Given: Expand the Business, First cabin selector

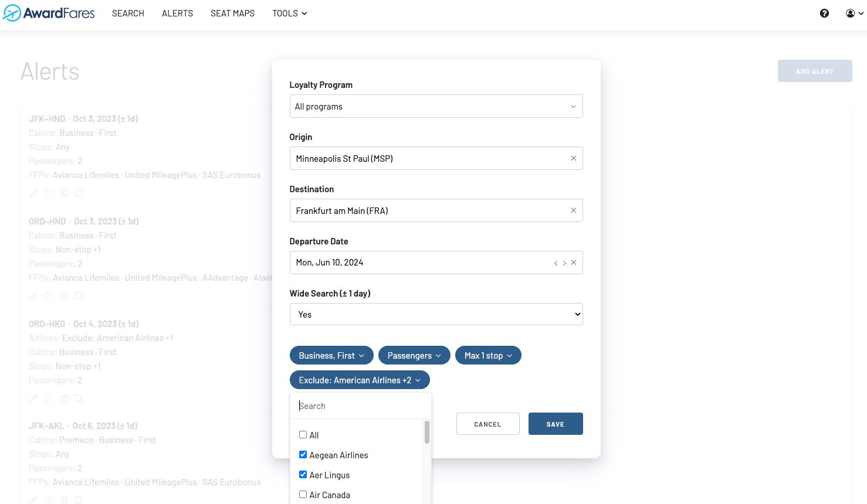Looking at the screenshot, I should (331, 355).
